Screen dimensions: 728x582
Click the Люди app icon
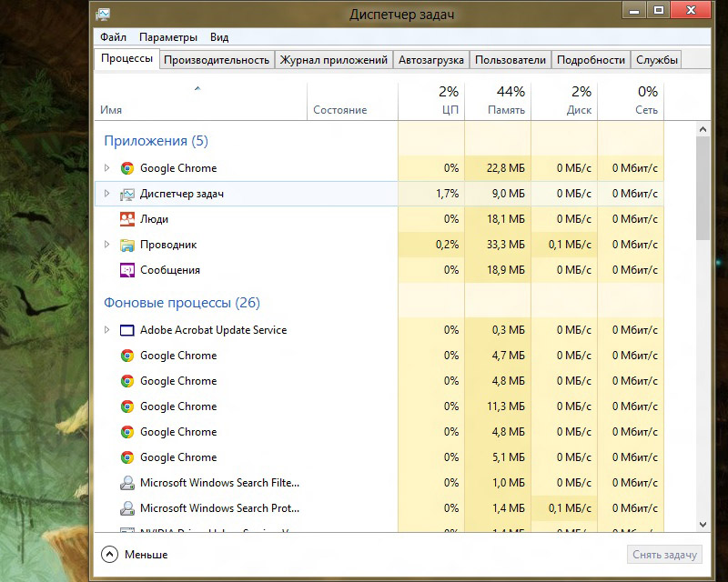[x=127, y=219]
